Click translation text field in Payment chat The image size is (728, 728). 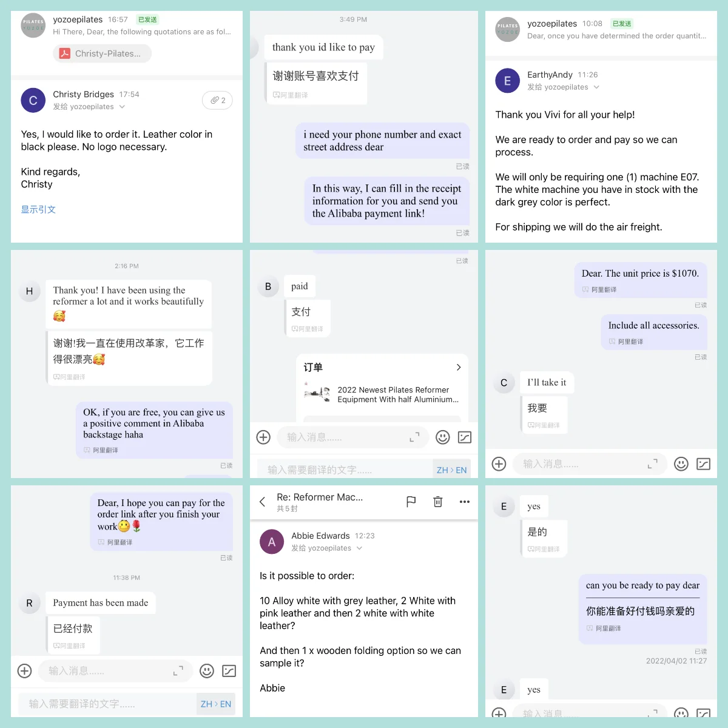107,704
